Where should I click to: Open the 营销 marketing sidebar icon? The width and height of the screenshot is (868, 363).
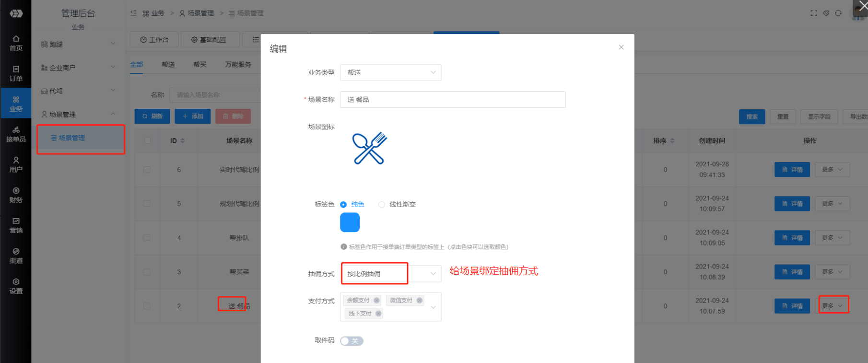click(16, 225)
